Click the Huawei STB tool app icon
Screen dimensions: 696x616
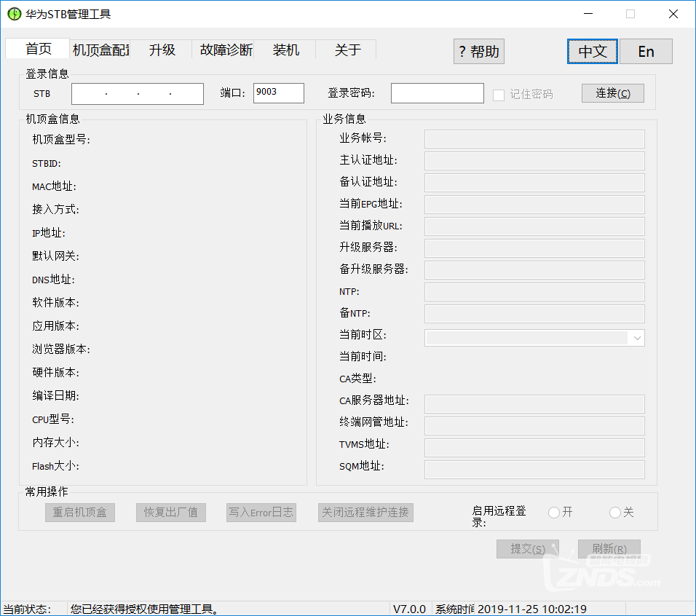tap(15, 15)
